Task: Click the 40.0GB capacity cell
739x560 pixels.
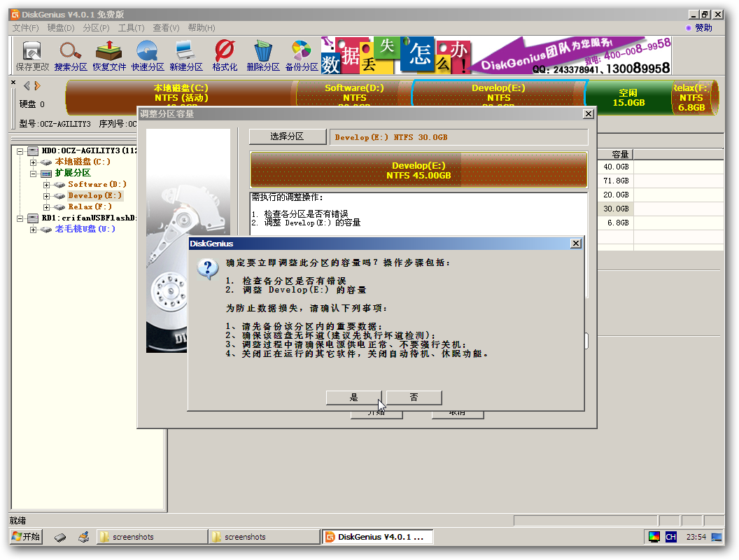Action: pos(616,167)
